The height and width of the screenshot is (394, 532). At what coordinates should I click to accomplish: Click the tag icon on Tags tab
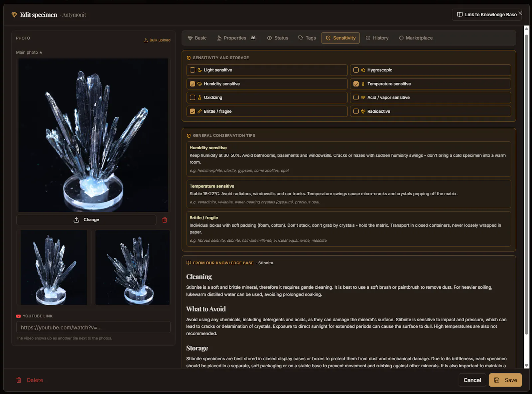tap(301, 38)
